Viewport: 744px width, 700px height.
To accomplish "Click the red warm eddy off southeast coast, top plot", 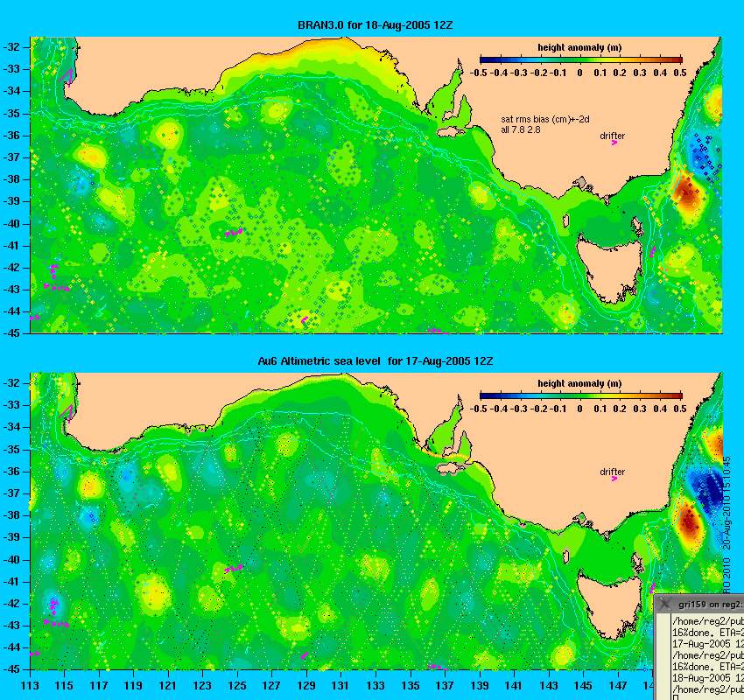I will click(686, 191).
